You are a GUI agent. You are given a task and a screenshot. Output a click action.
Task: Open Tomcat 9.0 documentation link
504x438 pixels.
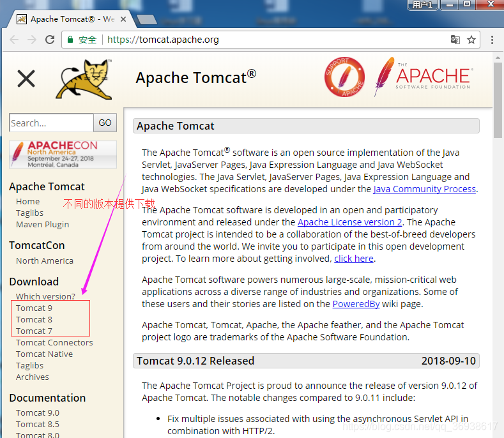coord(38,412)
